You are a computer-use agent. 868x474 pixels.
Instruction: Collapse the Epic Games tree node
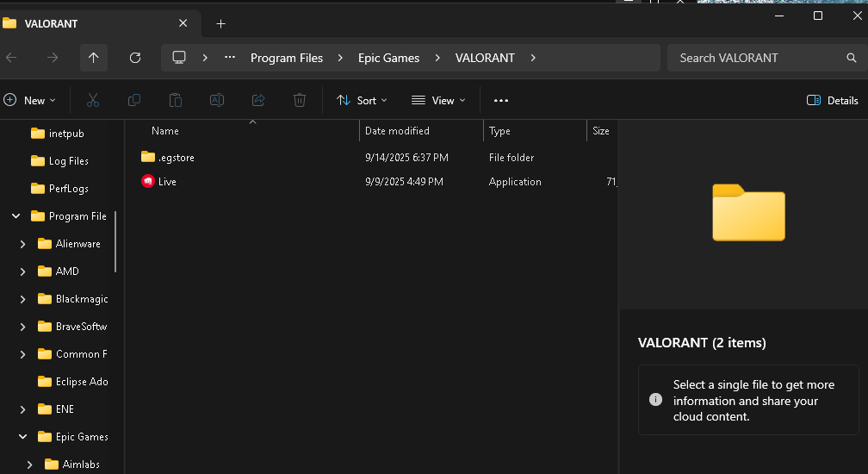pos(22,437)
